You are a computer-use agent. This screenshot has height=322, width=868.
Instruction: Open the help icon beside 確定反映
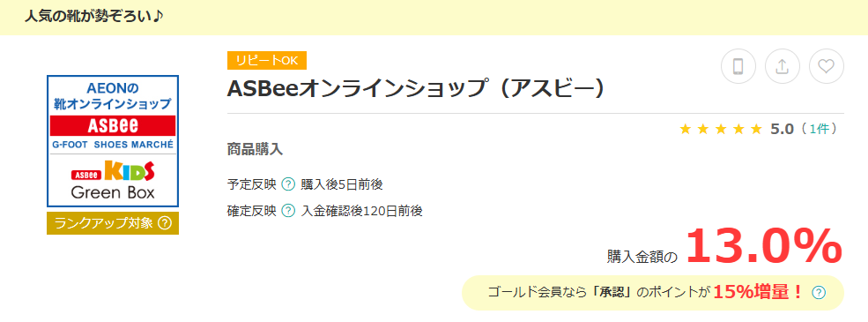click(x=288, y=211)
